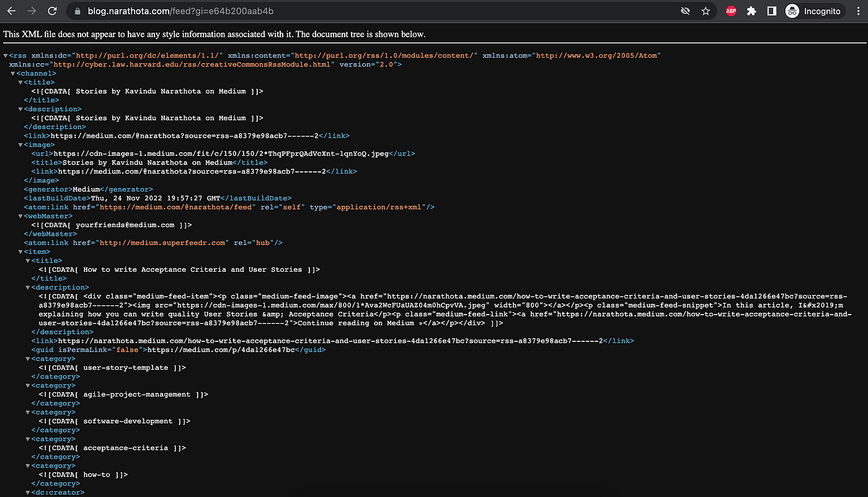
Task: Open the ABP Adblock Plus extension
Action: coord(731,11)
